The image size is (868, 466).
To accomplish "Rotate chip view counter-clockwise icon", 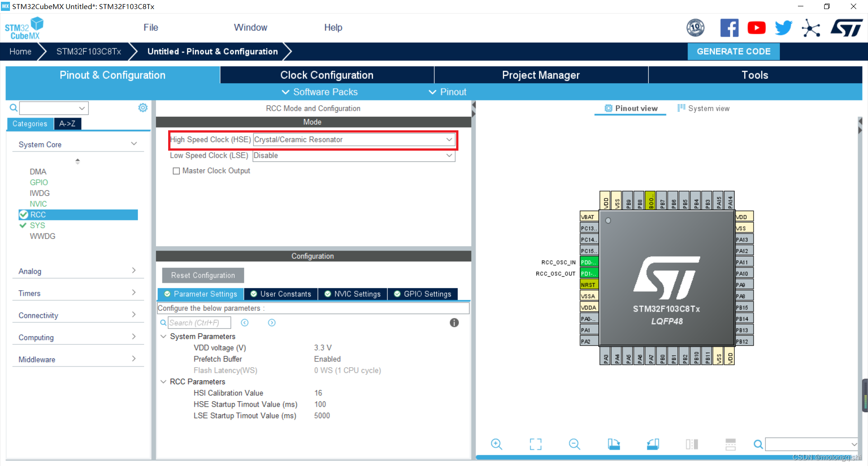I will point(653,444).
